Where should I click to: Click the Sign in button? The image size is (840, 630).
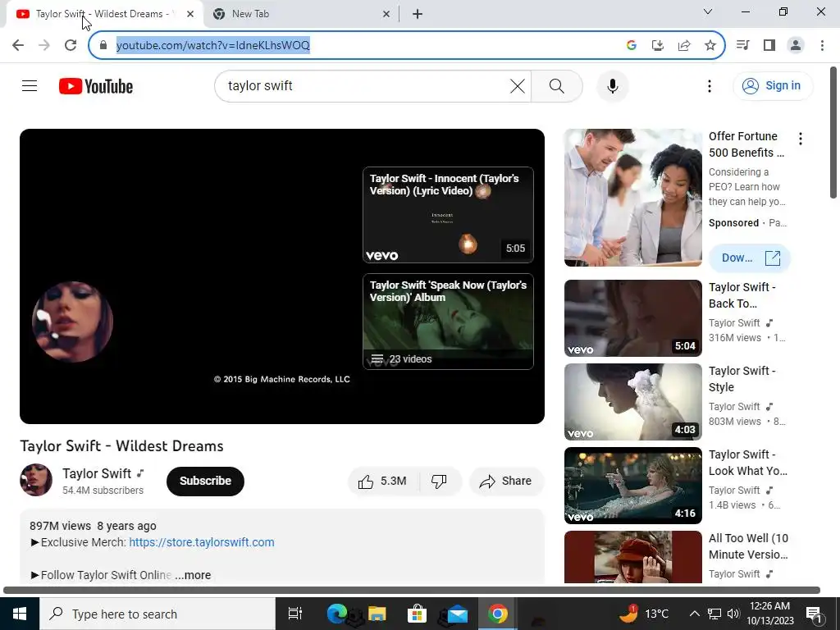(x=773, y=85)
